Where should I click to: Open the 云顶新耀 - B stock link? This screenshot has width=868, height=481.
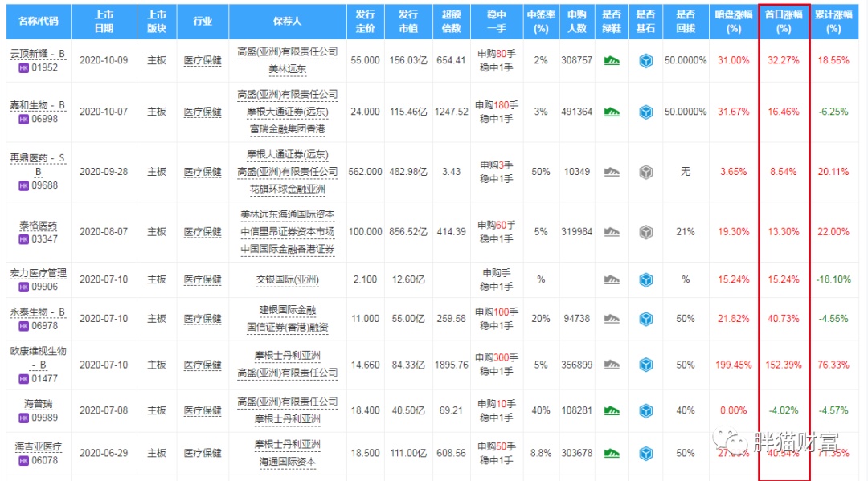pyautogui.click(x=37, y=53)
